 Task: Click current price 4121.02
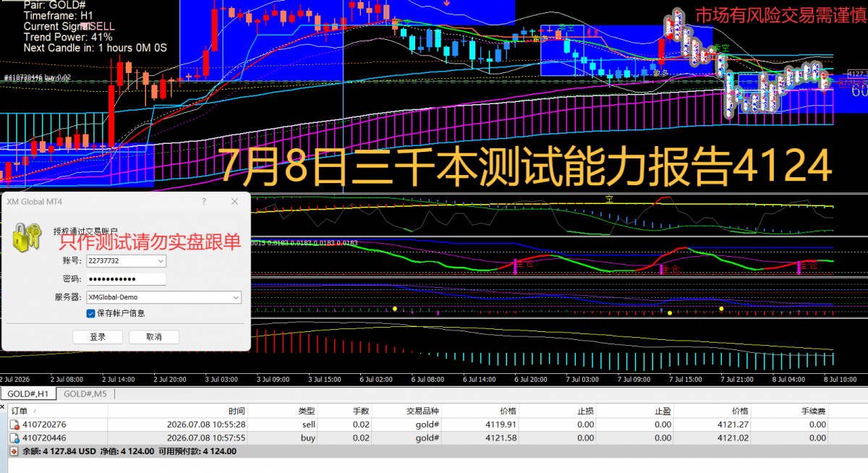coord(731,438)
